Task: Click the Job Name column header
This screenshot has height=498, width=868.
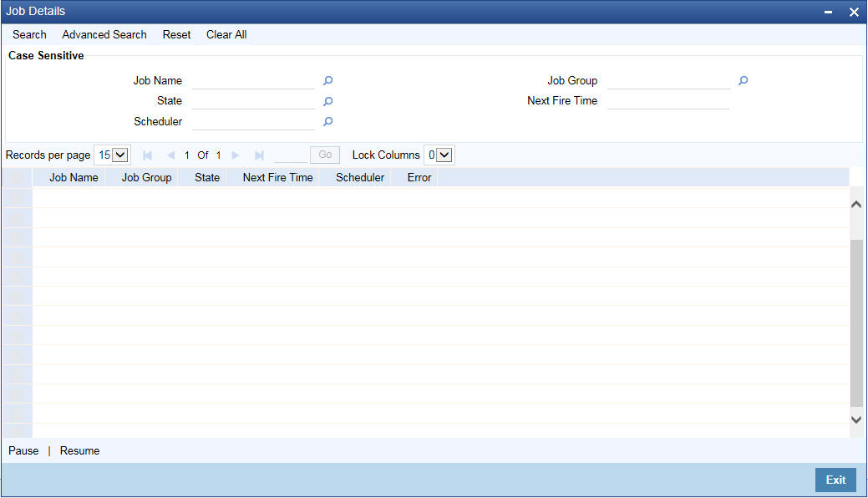Action: coord(74,178)
